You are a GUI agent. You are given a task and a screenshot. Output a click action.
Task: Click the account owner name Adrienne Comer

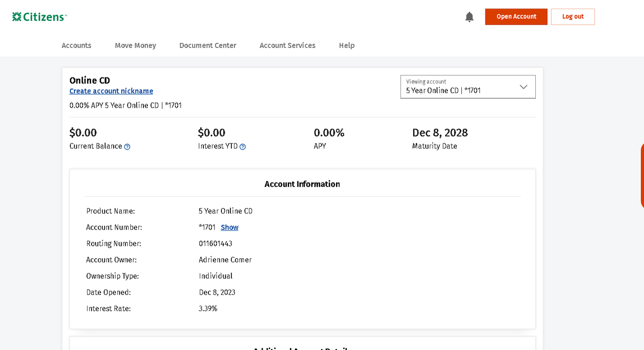click(225, 260)
